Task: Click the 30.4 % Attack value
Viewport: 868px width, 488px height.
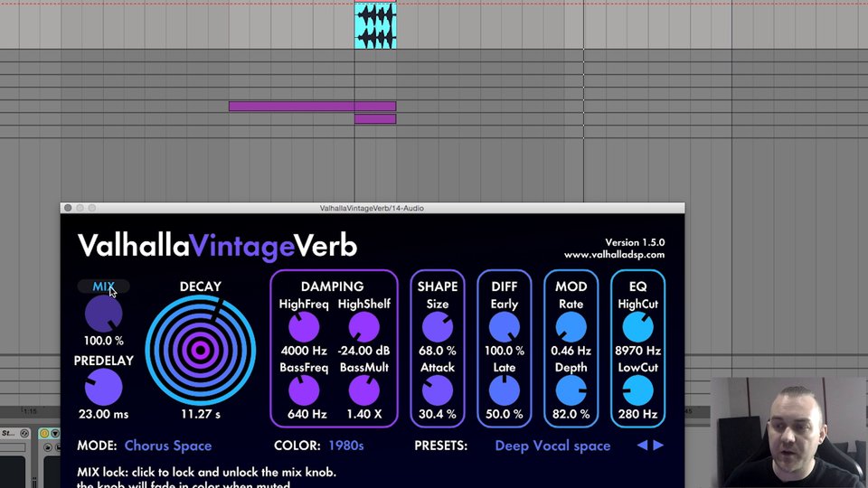Action: [438, 415]
